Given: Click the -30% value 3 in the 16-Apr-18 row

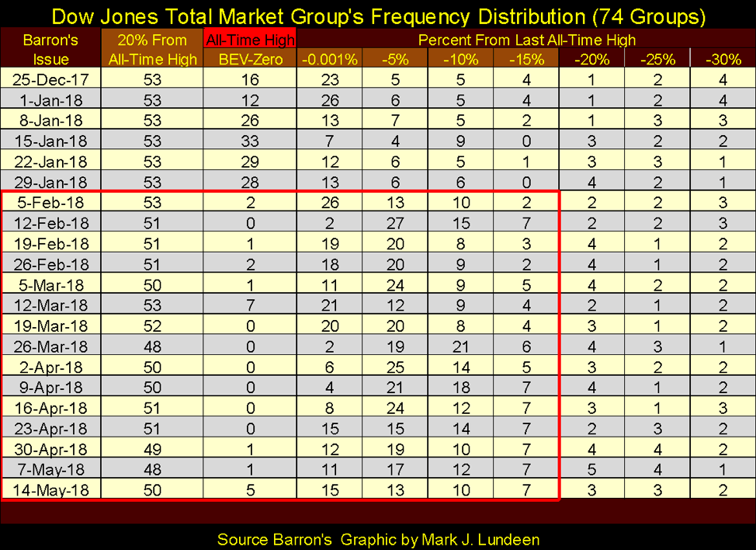Looking at the screenshot, I should coord(723,408).
